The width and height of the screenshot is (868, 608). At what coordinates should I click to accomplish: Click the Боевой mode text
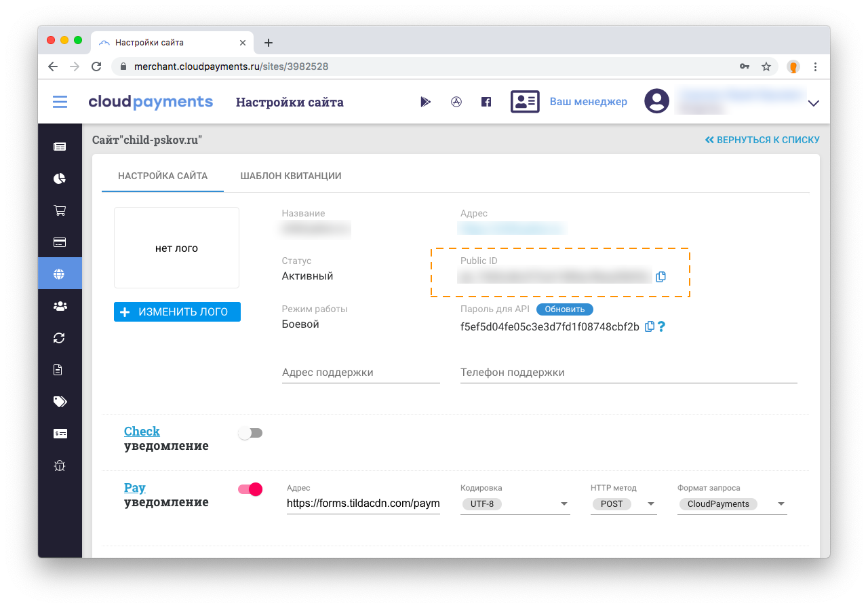[x=300, y=324]
